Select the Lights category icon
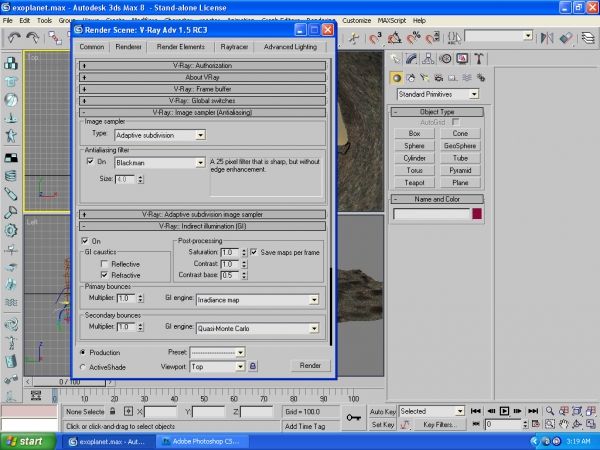 (x=425, y=78)
